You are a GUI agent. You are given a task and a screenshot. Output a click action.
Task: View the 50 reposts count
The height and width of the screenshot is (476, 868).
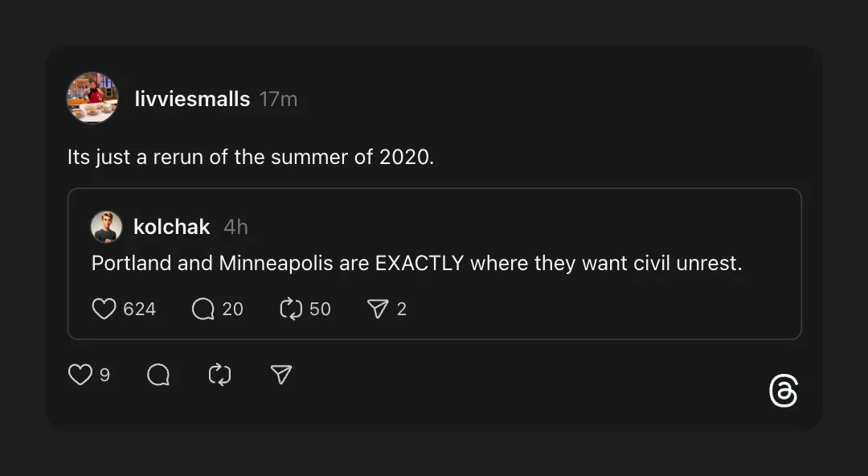[x=320, y=309]
